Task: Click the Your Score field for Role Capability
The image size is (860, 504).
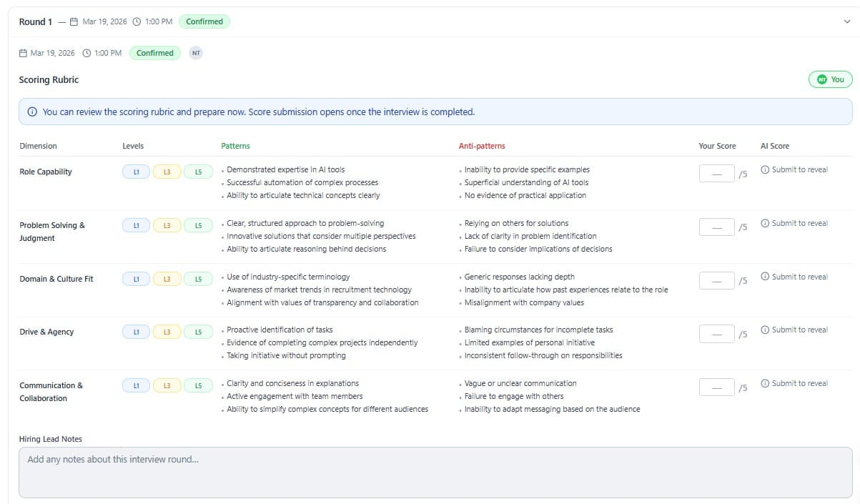Action: coord(716,173)
